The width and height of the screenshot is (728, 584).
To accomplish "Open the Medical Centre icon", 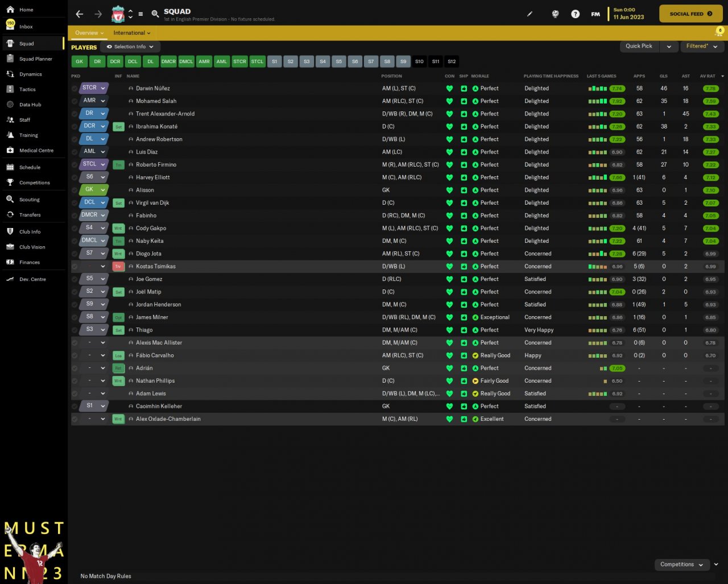I will coord(10,150).
